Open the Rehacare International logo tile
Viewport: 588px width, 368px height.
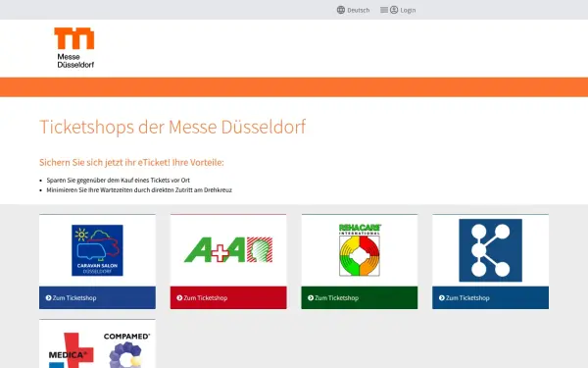click(x=360, y=250)
